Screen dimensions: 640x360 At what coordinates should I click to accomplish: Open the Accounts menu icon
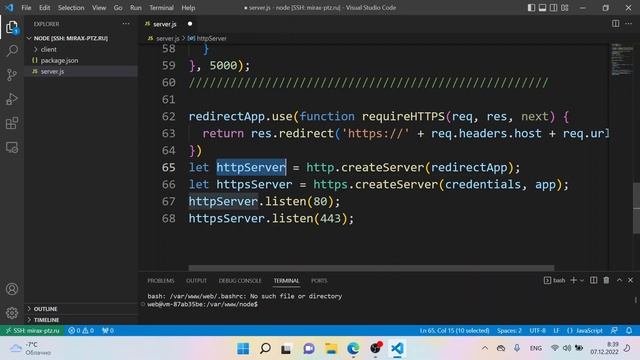[x=12, y=289]
